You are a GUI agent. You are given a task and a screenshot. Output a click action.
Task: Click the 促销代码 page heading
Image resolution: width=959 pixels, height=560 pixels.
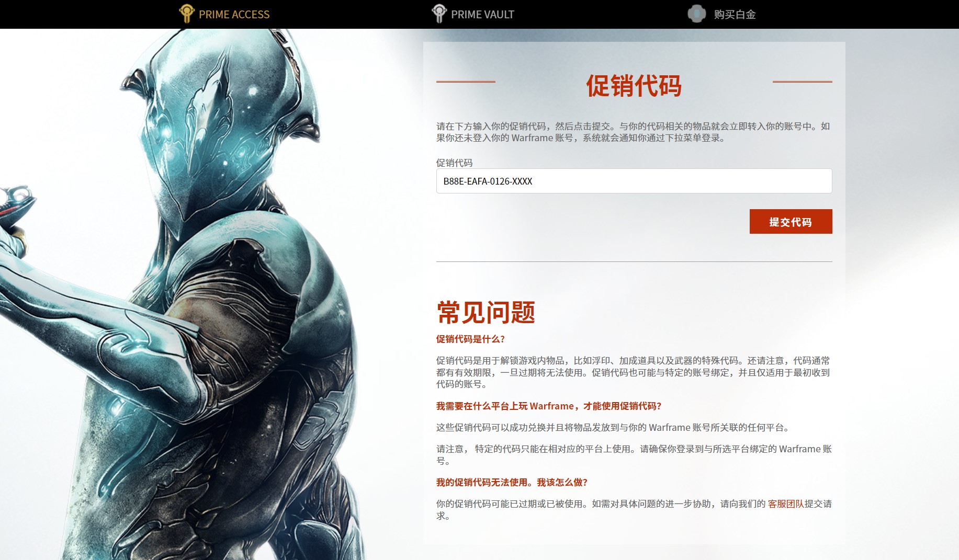pyautogui.click(x=634, y=86)
